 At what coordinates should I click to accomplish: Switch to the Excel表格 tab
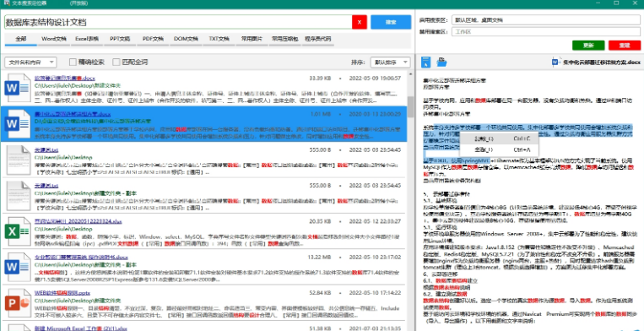[87, 39]
